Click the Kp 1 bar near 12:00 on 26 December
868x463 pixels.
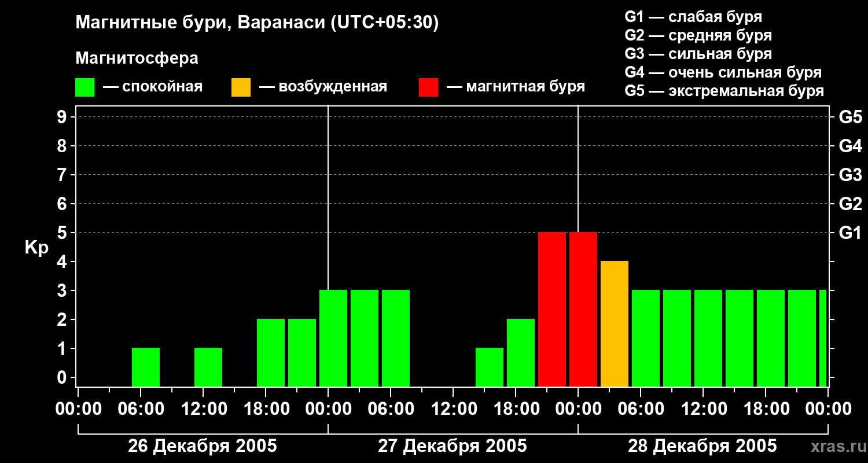(208, 367)
